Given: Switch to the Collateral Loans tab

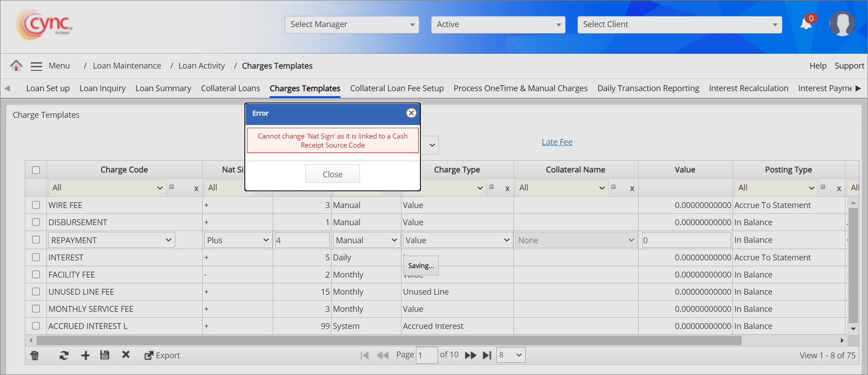Looking at the screenshot, I should 230,88.
